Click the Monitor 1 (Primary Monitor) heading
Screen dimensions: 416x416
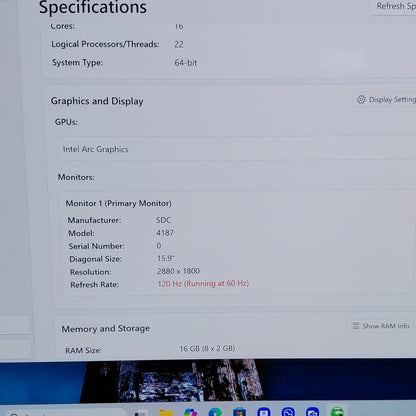(x=118, y=203)
